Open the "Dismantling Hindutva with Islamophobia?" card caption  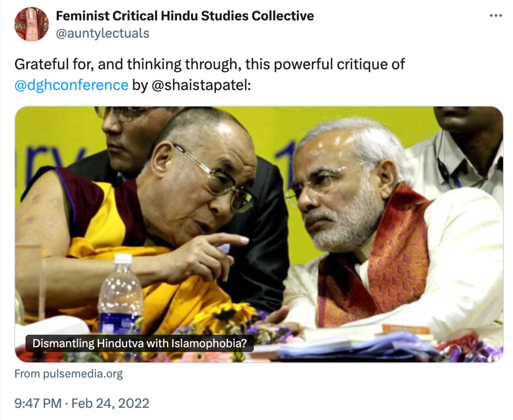139,344
